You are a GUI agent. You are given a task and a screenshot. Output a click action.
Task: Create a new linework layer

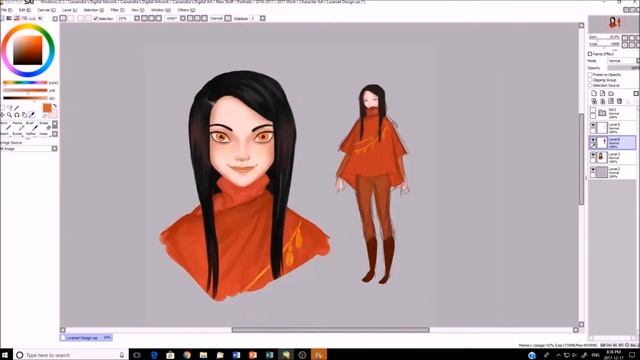point(602,93)
